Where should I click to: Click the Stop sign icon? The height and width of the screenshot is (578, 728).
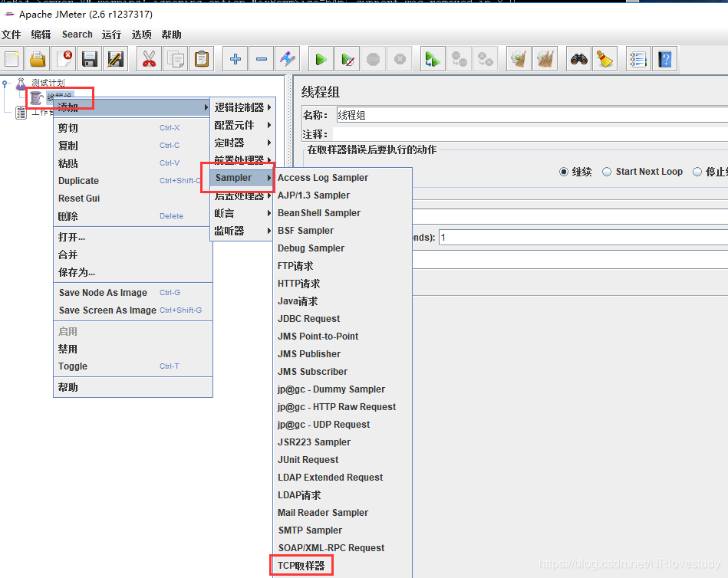pos(374,59)
